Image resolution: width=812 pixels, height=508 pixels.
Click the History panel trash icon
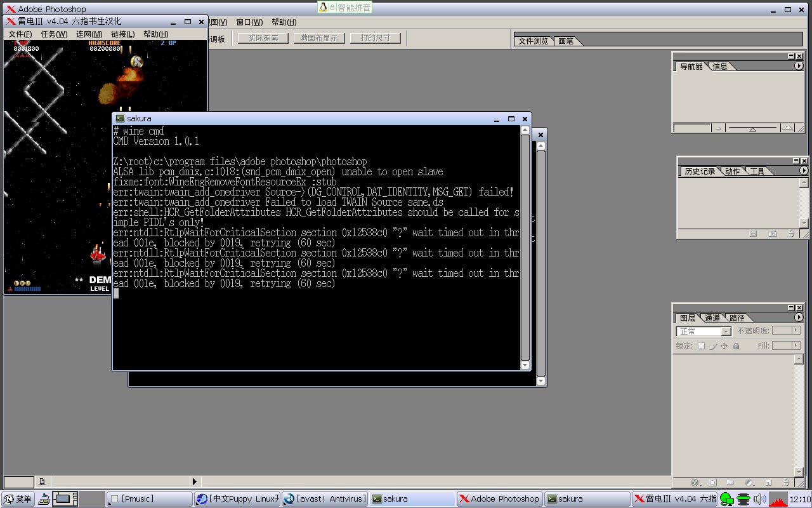(791, 234)
